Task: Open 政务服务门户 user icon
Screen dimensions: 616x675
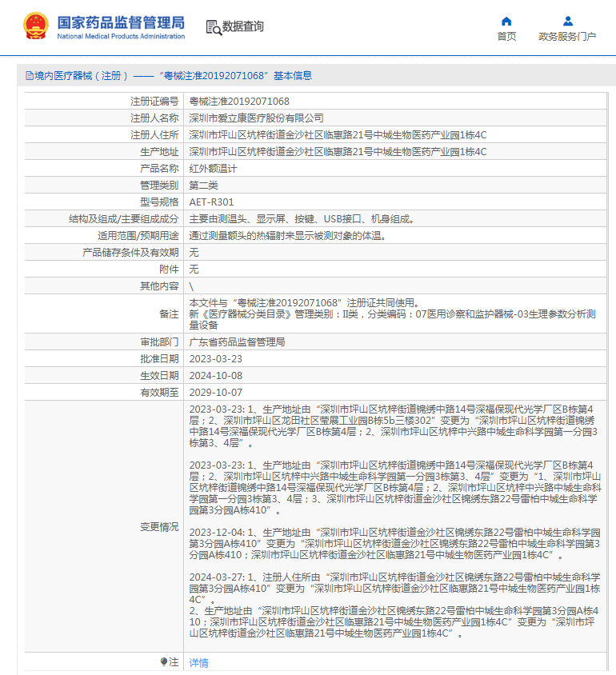Action: coord(568,21)
